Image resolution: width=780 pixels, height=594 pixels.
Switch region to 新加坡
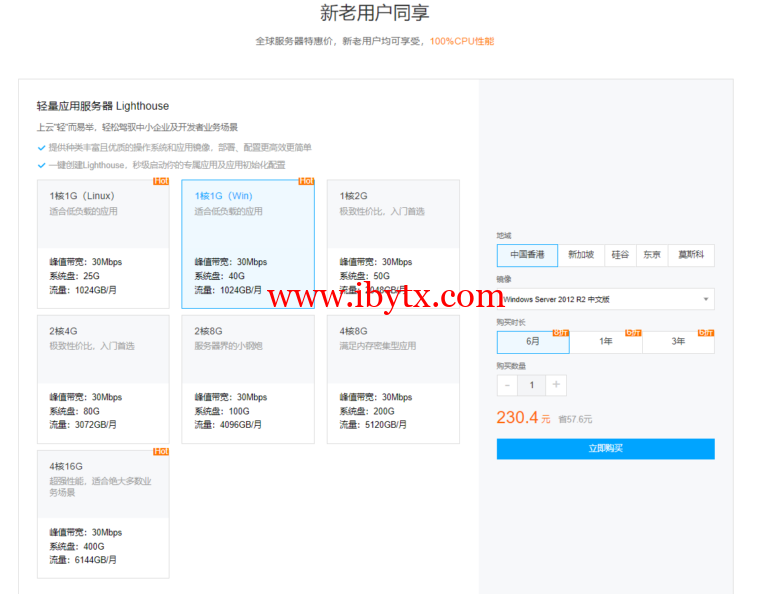tap(581, 255)
